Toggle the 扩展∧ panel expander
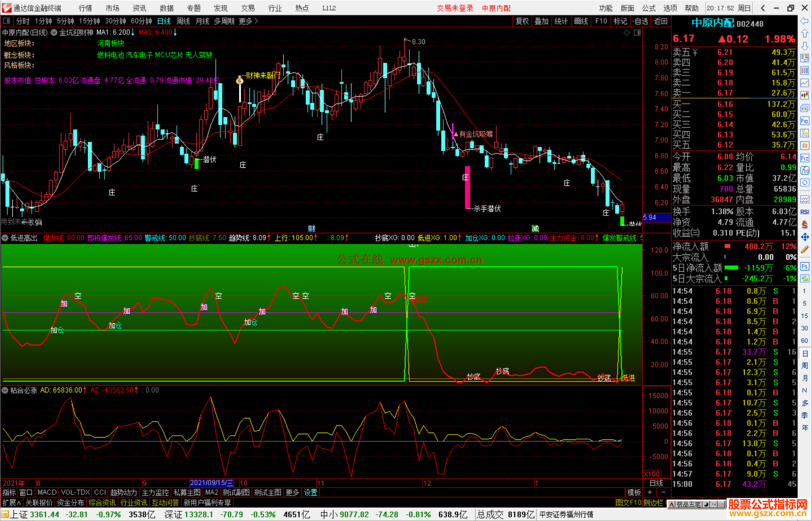This screenshot has height=521, width=812. tap(12, 503)
